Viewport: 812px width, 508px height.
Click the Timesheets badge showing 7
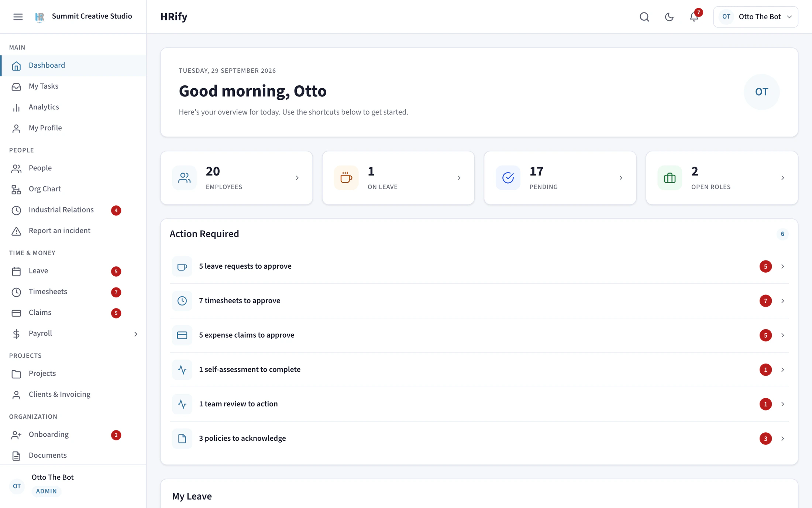[x=116, y=292]
